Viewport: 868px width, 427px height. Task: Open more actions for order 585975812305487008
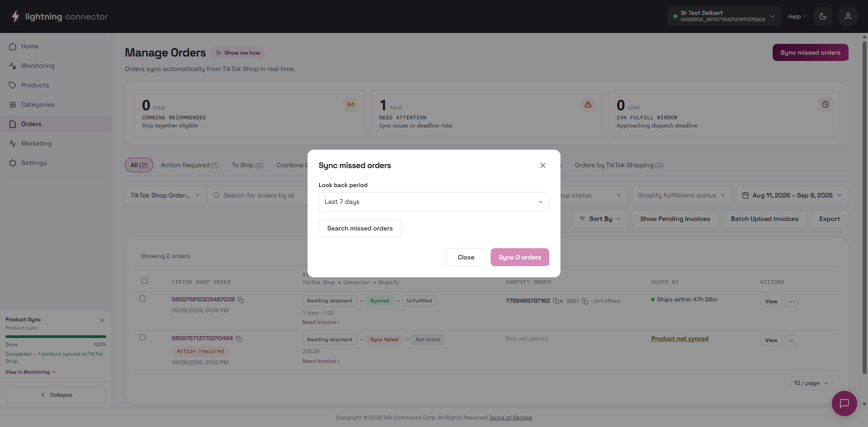tap(791, 301)
